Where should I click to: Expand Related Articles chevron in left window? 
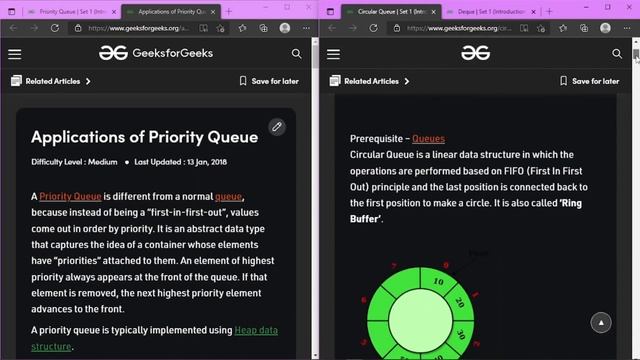(x=88, y=81)
